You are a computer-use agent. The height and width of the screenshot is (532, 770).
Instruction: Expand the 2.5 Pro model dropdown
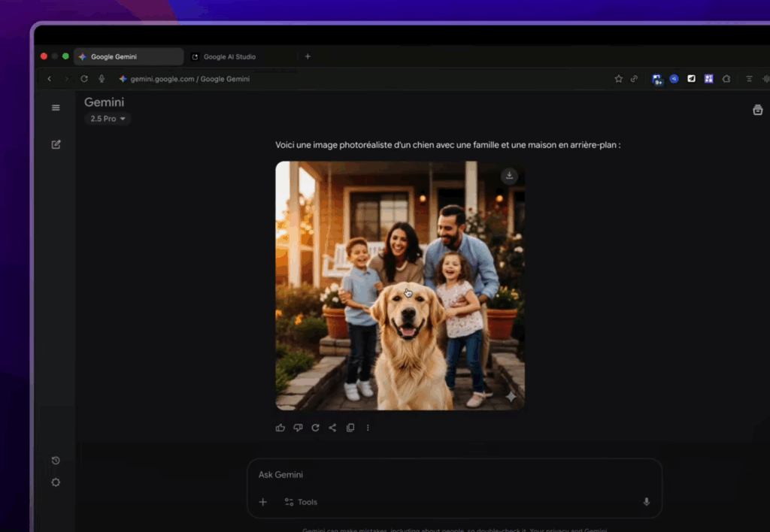pyautogui.click(x=108, y=119)
